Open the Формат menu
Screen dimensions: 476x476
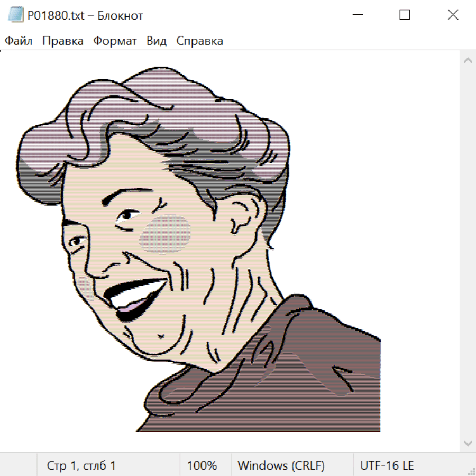[115, 41]
